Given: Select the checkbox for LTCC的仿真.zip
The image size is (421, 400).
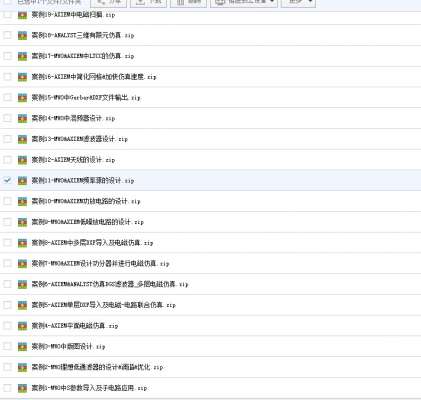Looking at the screenshot, I should 7,55.
